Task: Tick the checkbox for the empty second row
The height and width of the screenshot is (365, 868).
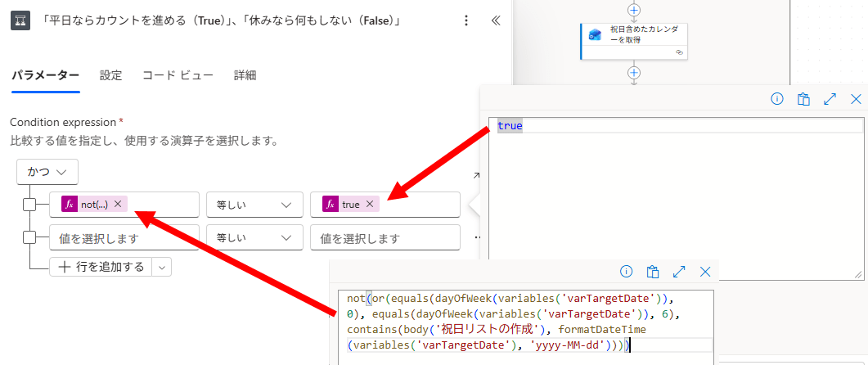Action: [29, 237]
